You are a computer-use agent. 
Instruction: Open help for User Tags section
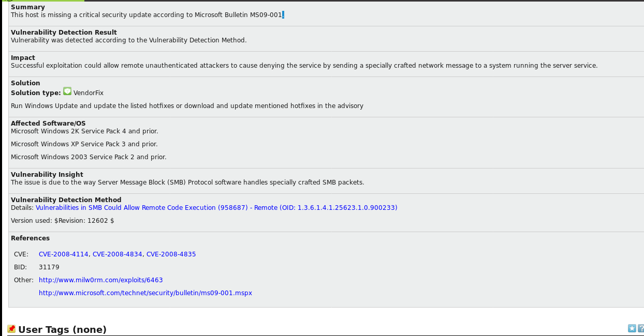point(641,328)
